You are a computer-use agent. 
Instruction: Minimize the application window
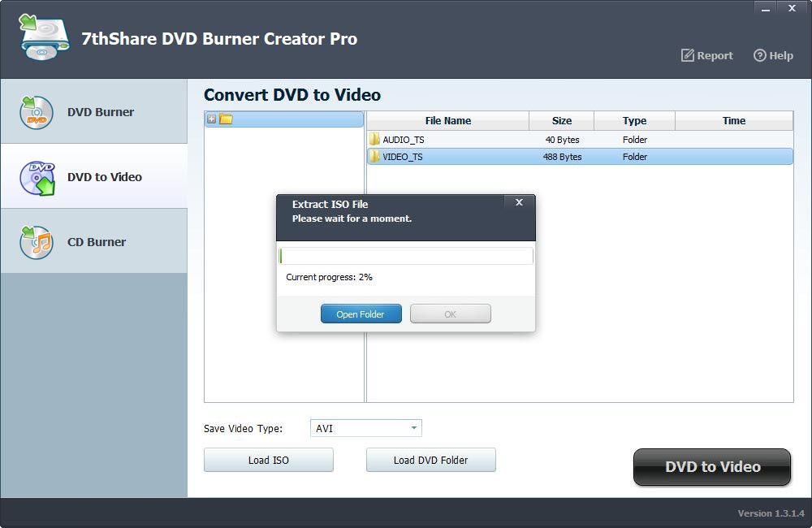(765, 8)
